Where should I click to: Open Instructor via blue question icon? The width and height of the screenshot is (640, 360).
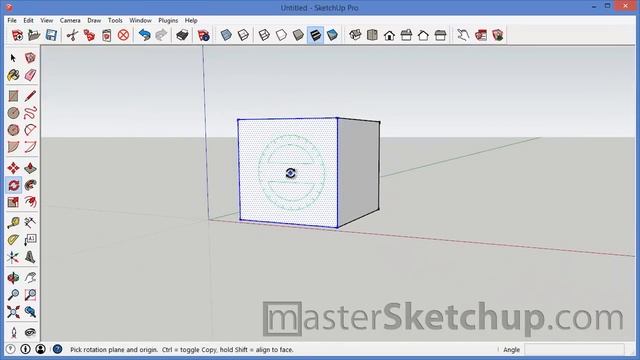(x=58, y=349)
